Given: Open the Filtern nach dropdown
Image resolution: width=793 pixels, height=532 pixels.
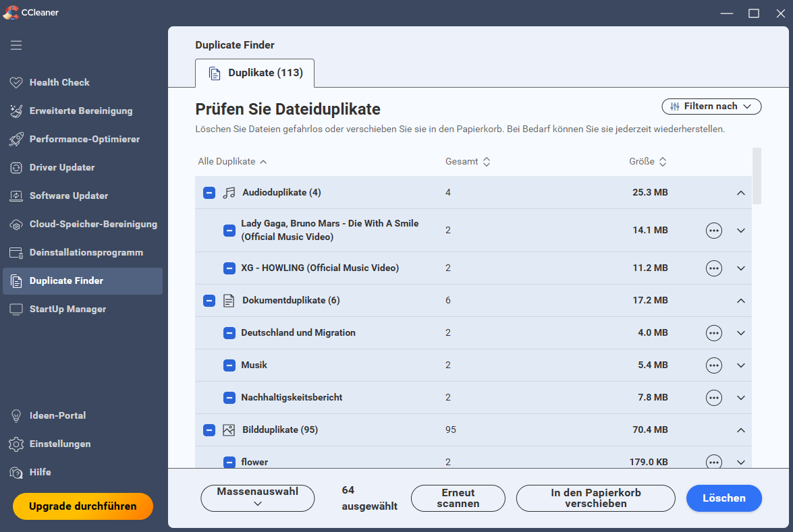Looking at the screenshot, I should click(711, 107).
